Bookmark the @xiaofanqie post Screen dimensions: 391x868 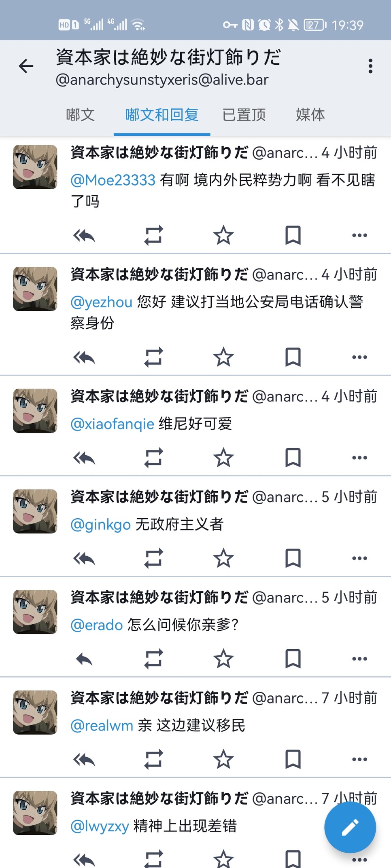293,458
